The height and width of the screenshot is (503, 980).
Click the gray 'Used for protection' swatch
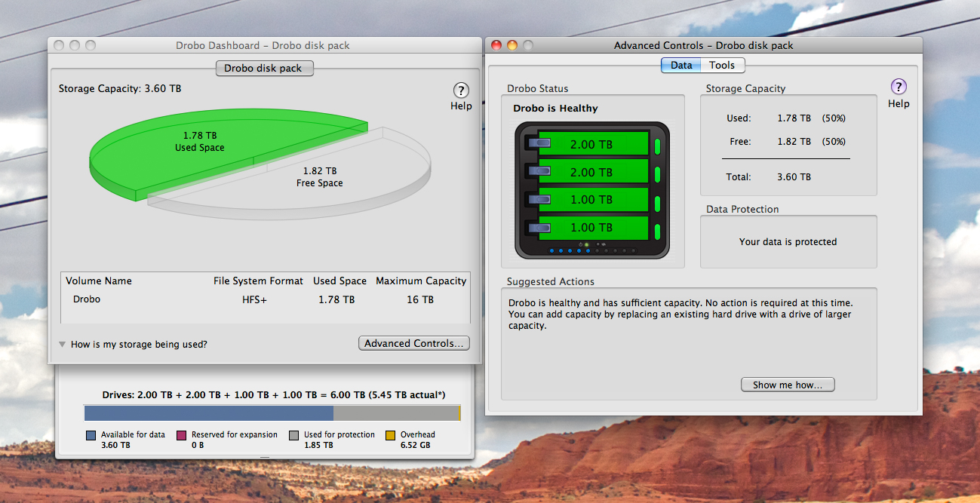point(294,435)
